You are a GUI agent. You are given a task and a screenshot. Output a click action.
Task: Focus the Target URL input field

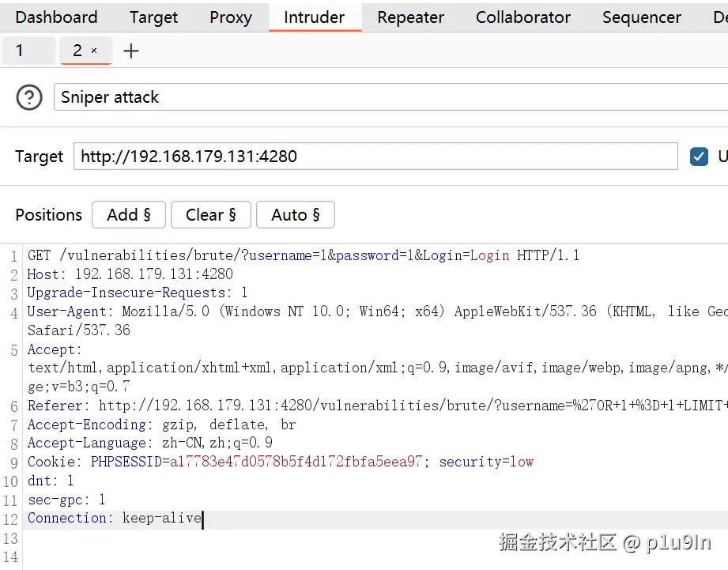375,157
